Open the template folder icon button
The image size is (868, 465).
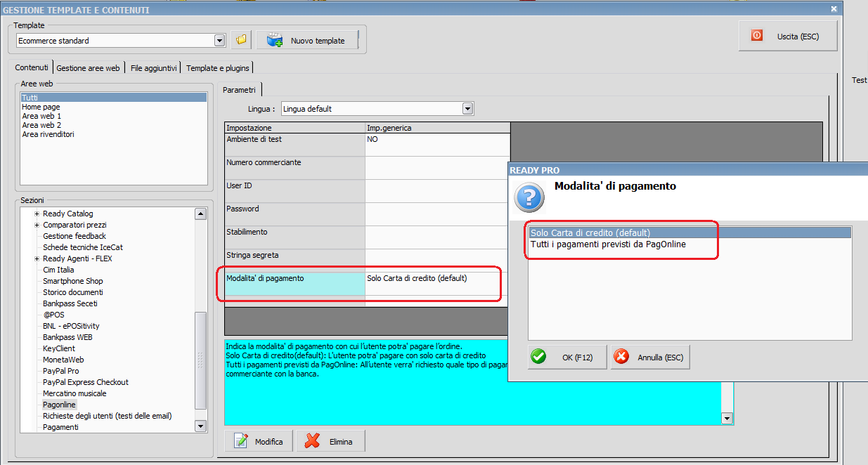coord(241,41)
